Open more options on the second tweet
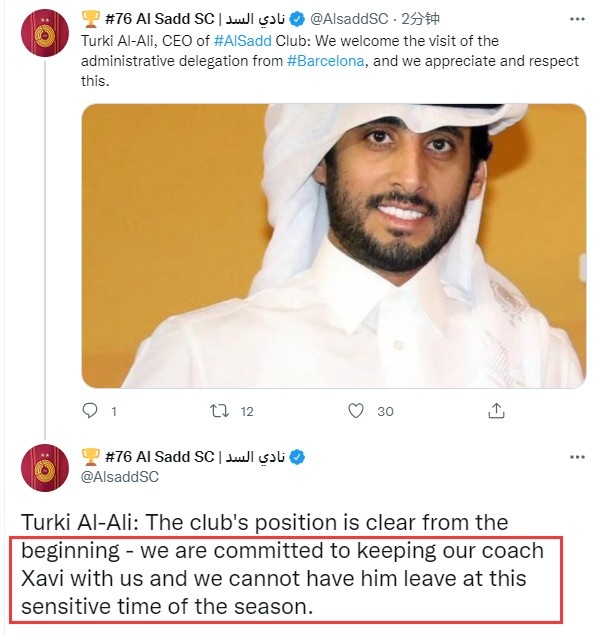 (577, 457)
